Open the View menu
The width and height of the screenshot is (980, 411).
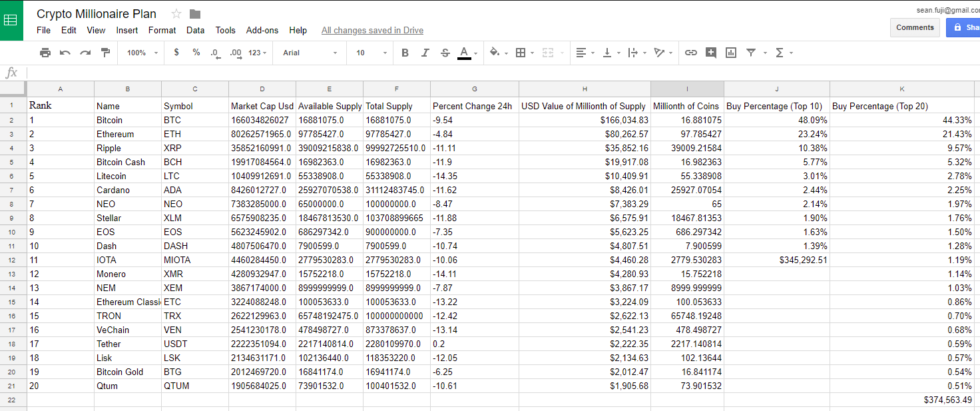pyautogui.click(x=96, y=30)
